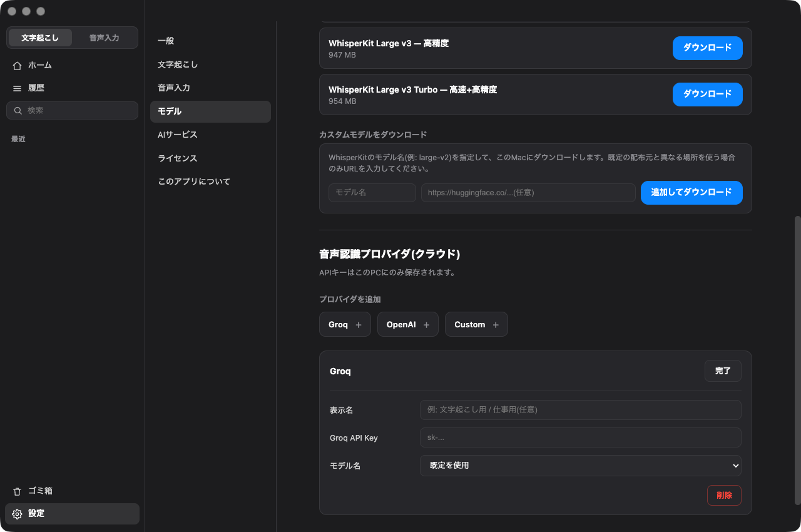Viewport: 801px width, 532px height.
Task: Click the ホーム house icon in the sidebar
Action: [18, 65]
